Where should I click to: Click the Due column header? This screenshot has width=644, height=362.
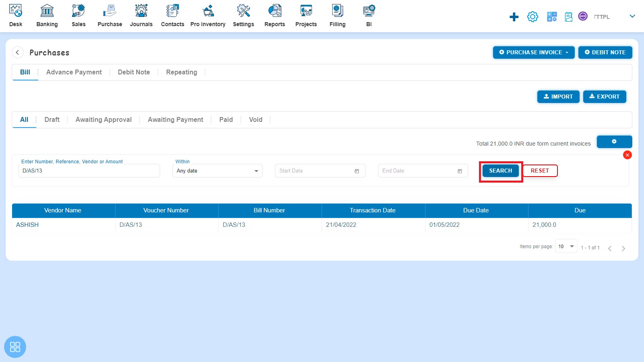coord(580,210)
